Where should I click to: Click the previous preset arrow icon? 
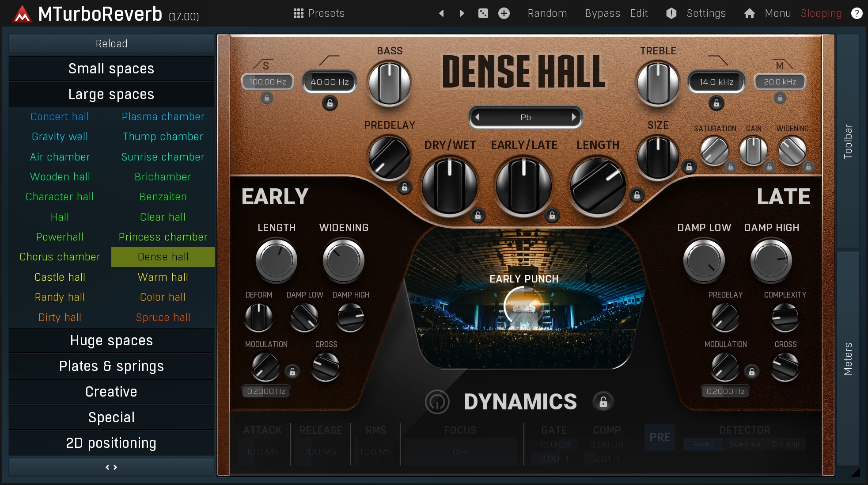click(441, 13)
